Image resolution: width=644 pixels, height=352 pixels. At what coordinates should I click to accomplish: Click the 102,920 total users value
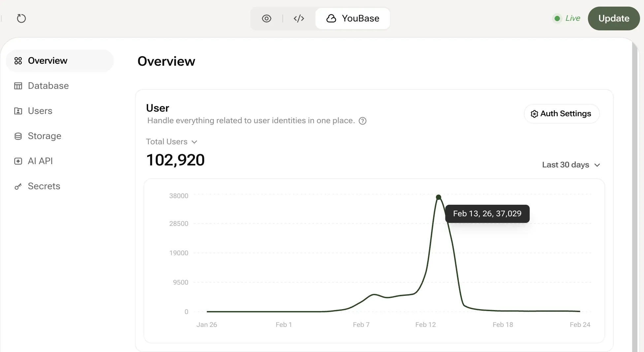[x=175, y=160]
